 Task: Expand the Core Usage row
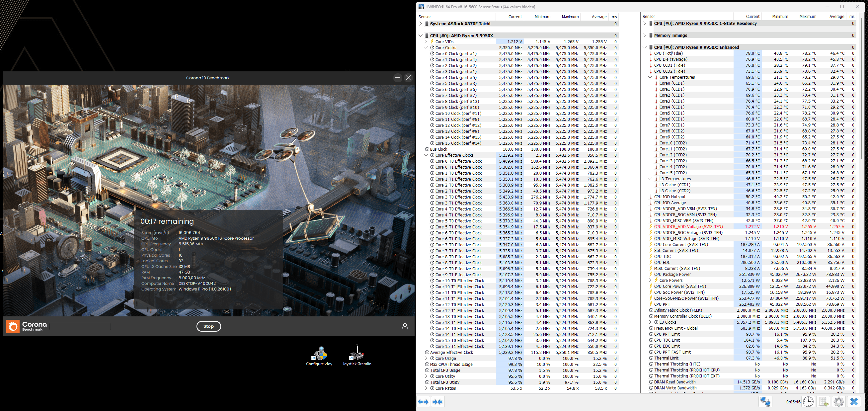point(426,359)
